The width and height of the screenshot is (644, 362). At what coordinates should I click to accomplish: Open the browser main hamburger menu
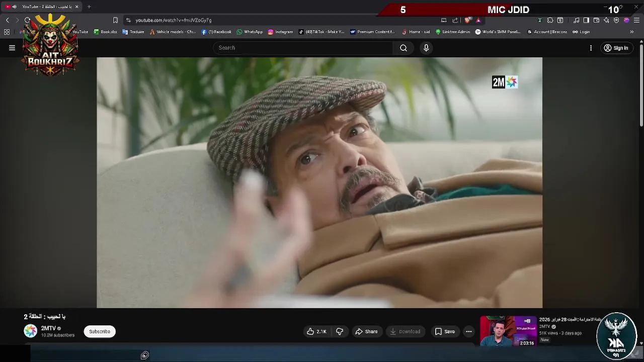point(636,20)
